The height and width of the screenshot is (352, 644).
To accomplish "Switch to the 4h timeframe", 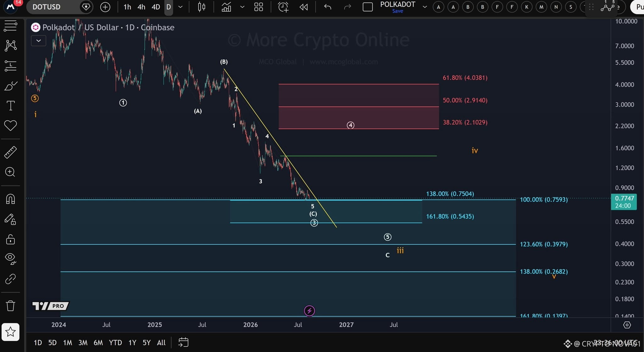I will click(142, 7).
